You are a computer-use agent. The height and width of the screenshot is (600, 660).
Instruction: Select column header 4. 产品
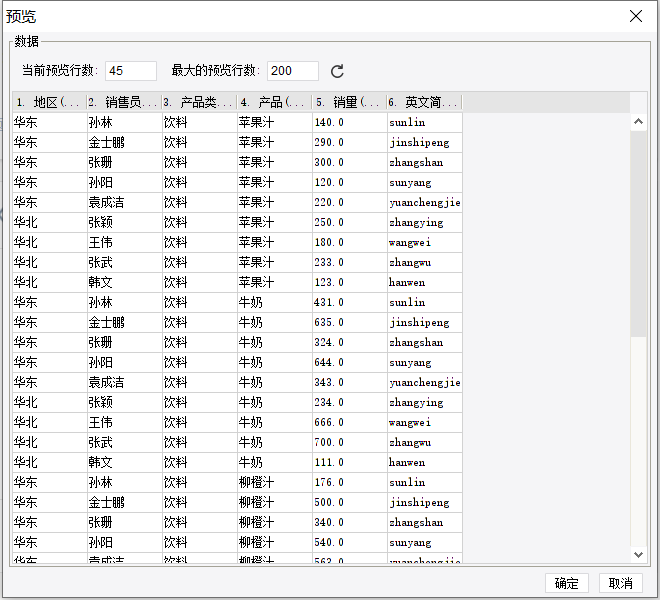[274, 102]
